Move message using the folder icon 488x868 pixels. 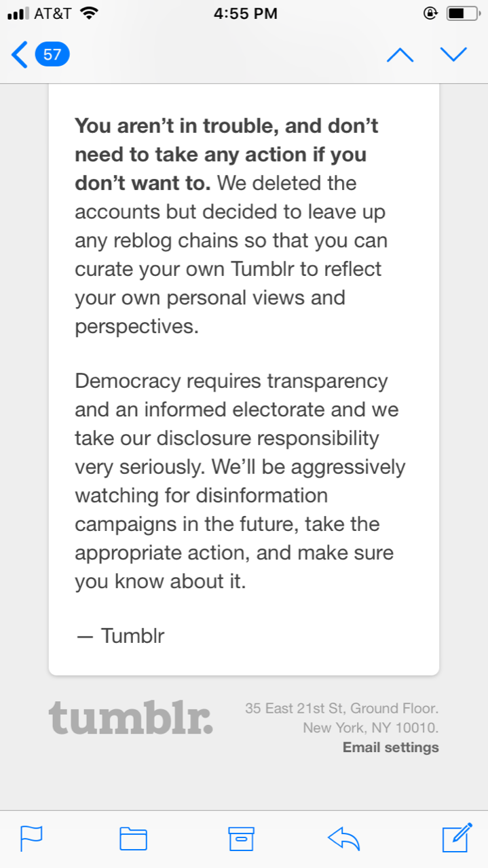133,838
